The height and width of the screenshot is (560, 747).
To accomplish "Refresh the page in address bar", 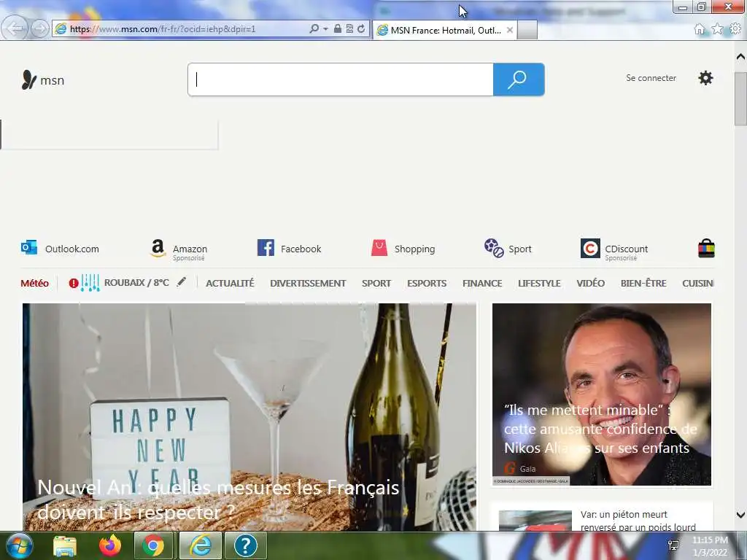I will [x=361, y=28].
